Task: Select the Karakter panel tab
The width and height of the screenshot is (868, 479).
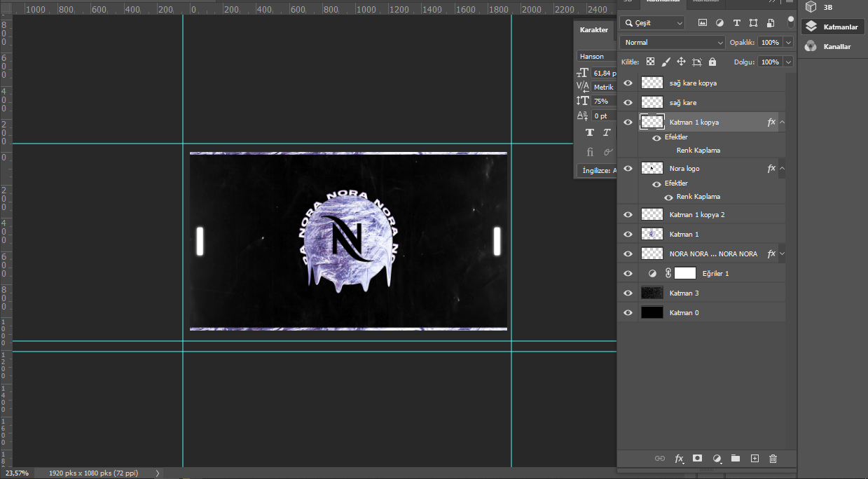Action: click(x=594, y=30)
